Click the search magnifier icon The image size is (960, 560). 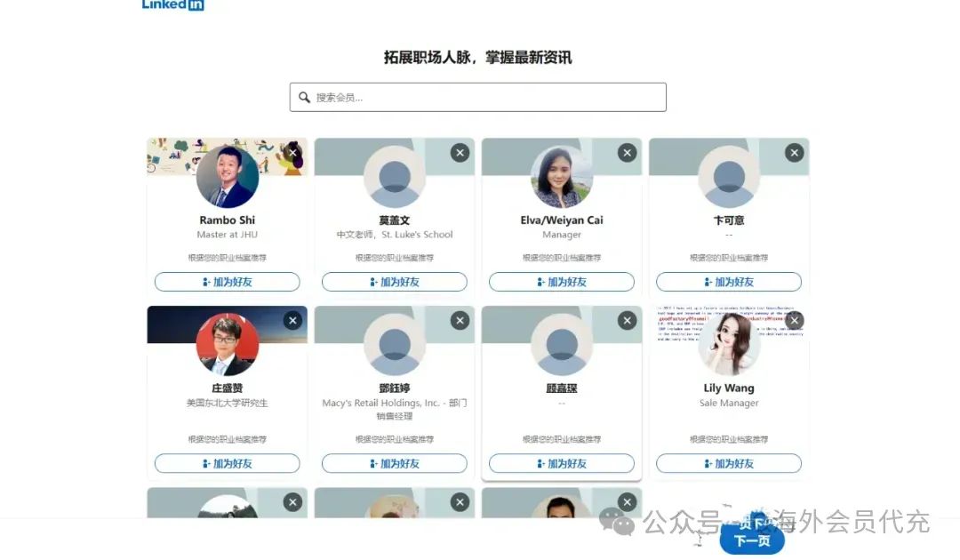tap(304, 97)
